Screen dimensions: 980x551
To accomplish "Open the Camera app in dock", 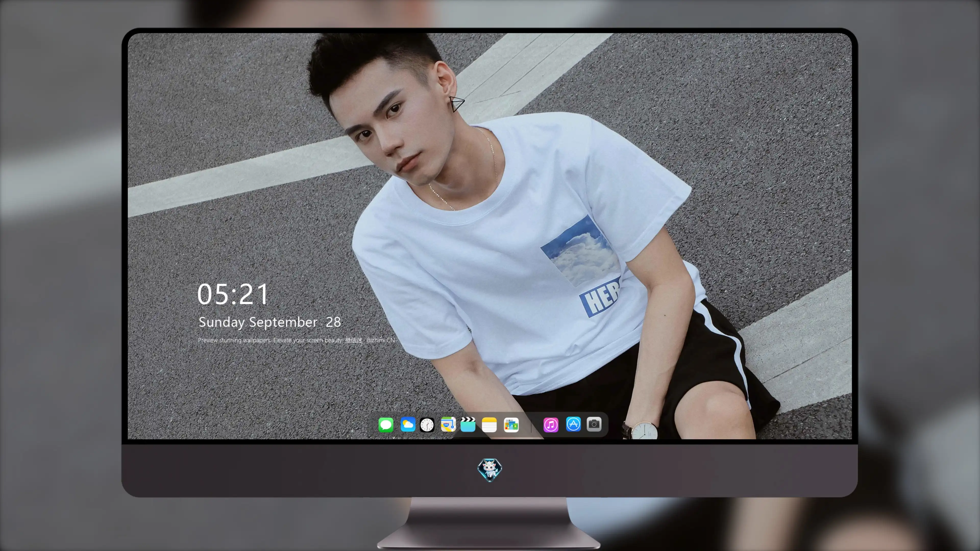I will 594,424.
